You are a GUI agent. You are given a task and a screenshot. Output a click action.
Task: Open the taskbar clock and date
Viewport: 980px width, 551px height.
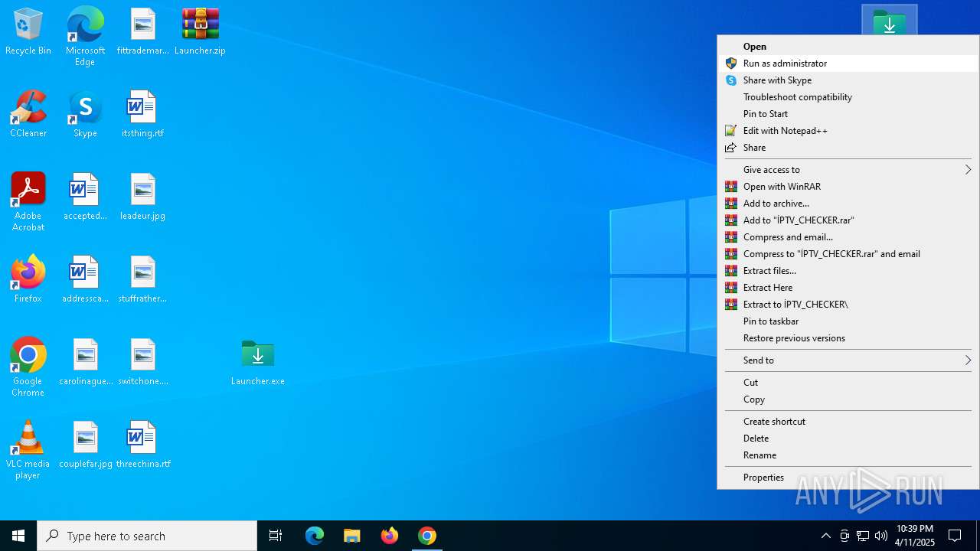[x=914, y=536]
